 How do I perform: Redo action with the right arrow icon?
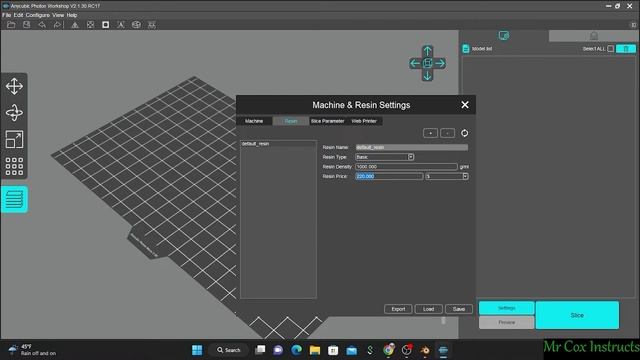[x=57, y=25]
